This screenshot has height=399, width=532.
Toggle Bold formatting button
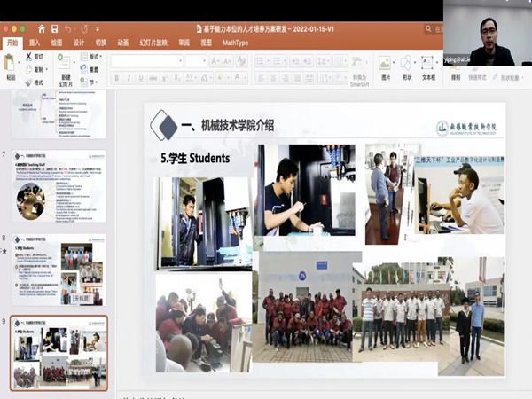(116, 78)
